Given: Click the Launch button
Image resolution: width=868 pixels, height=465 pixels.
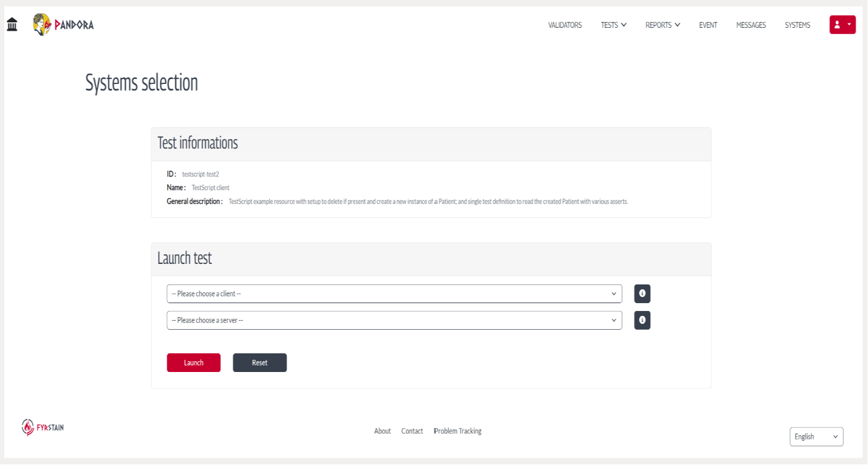Looking at the screenshot, I should click(193, 362).
